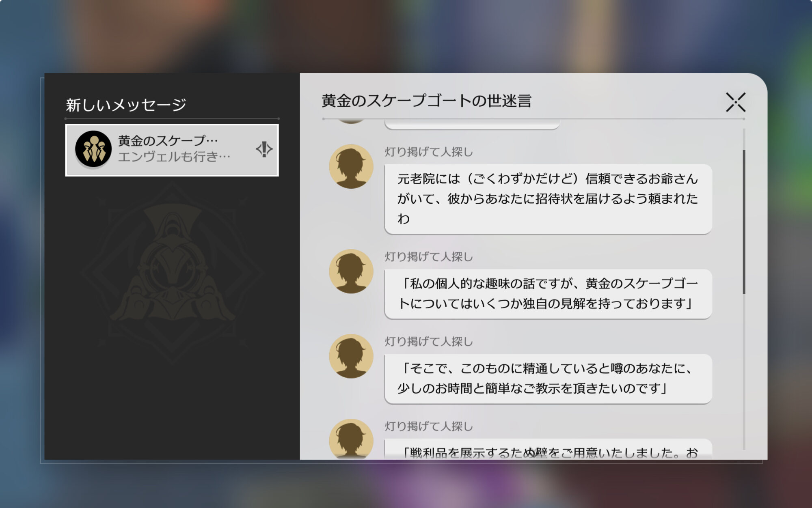Viewport: 812px width, 508px height.
Task: Click the golden scapegoat group avatar icon
Action: (93, 149)
